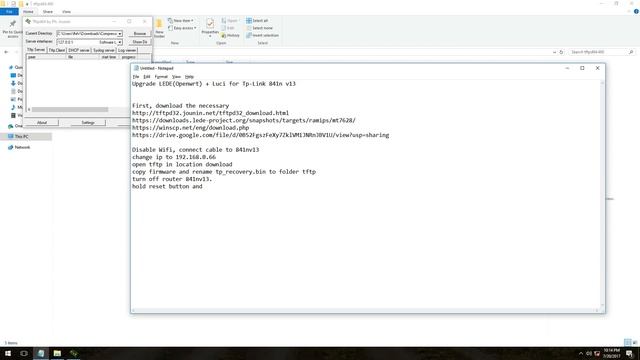Screen dimensions: 640x360
Task: Expand Explorer address bar history dropdown
Action: [x=554, y=52]
